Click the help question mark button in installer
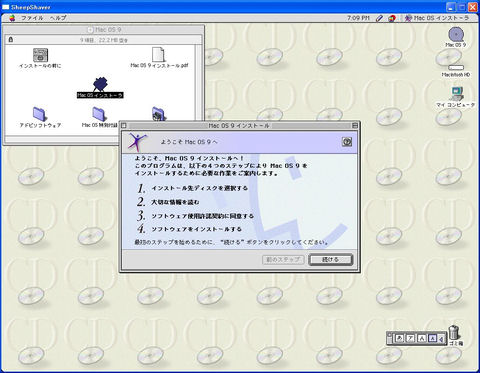 point(347,142)
